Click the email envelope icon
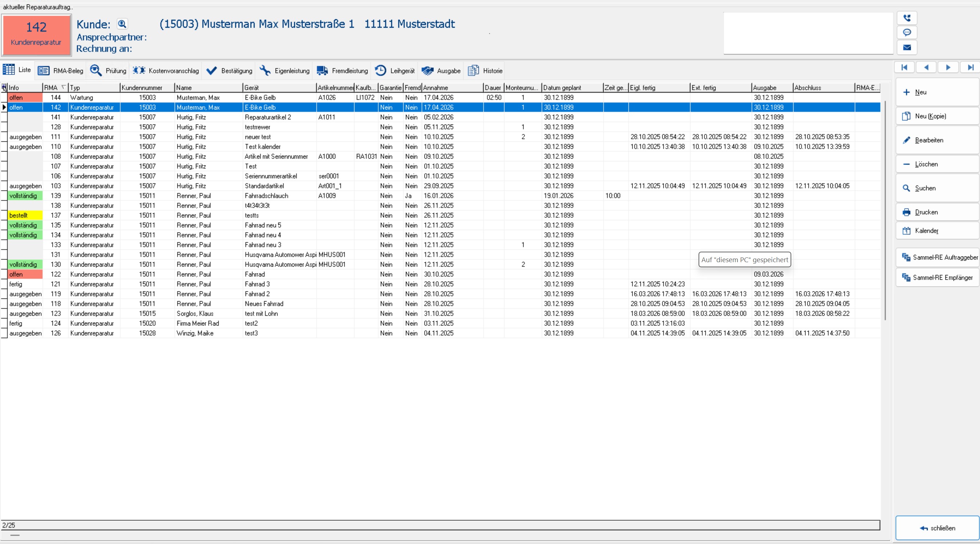The image size is (980, 544). pos(907,48)
